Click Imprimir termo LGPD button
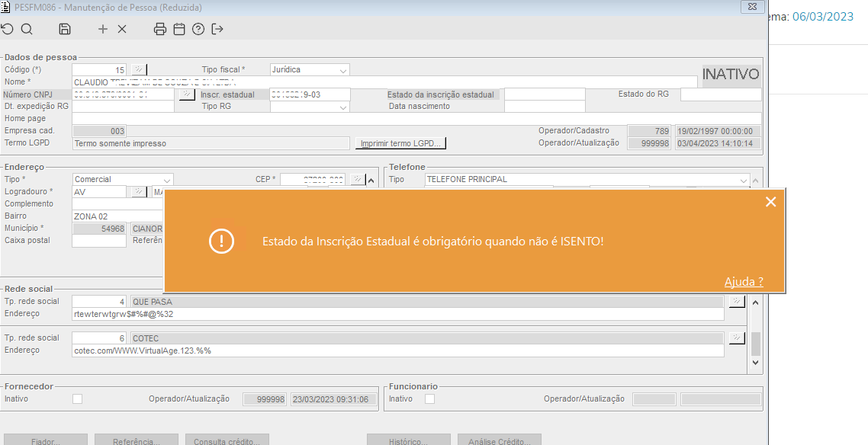Image resolution: width=868 pixels, height=445 pixels. tap(400, 144)
